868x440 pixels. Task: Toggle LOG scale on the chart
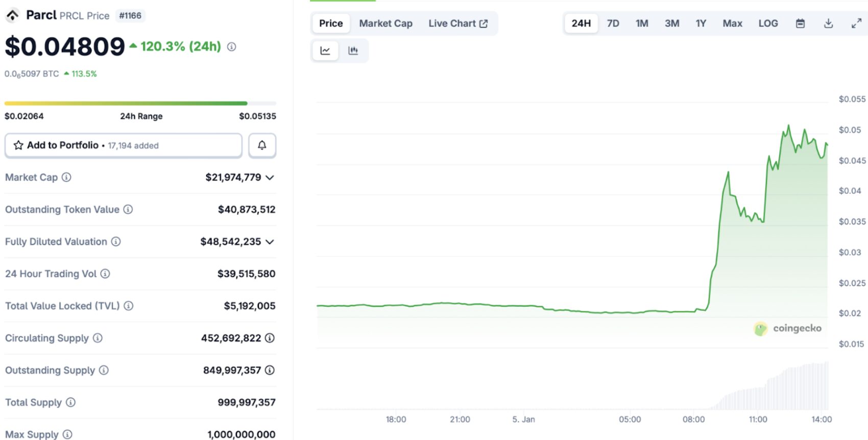(768, 23)
